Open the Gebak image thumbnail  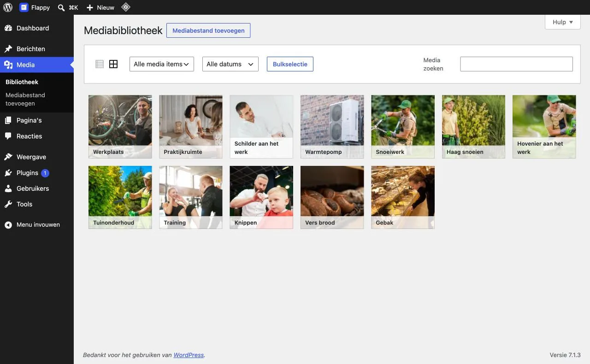[403, 197]
